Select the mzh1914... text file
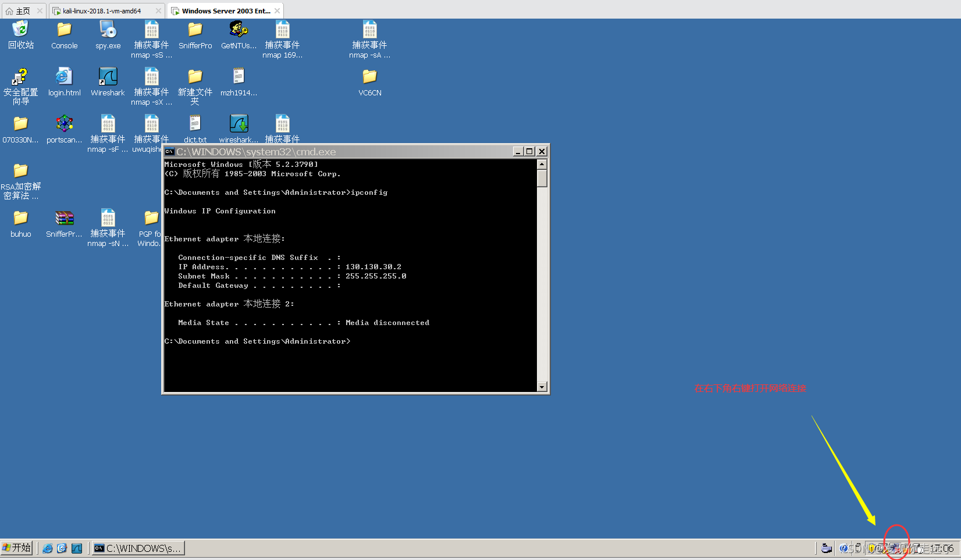 (x=239, y=82)
